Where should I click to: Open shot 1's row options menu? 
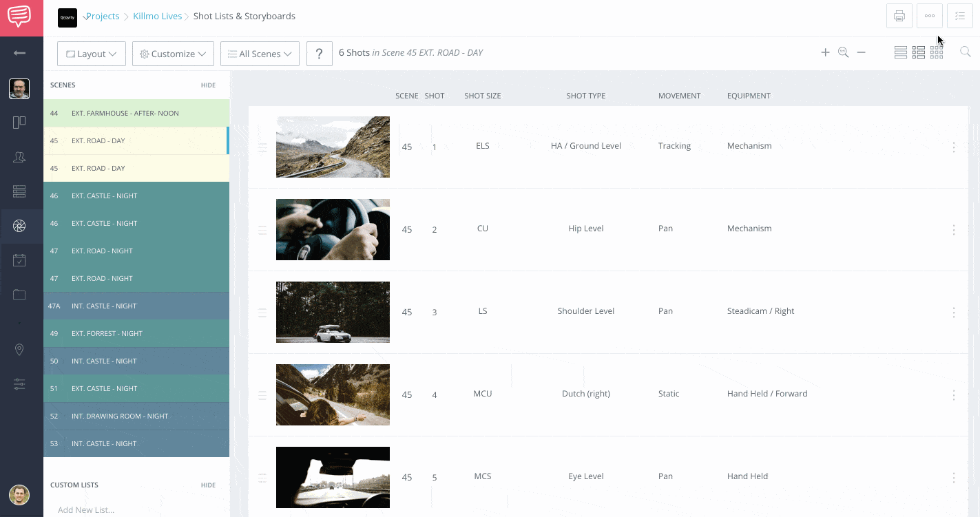(954, 147)
